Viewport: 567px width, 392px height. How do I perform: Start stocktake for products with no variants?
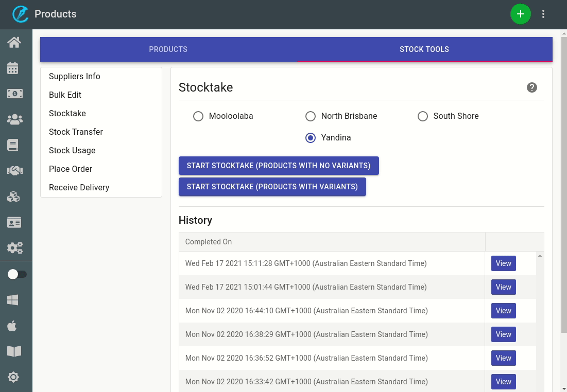coord(279,166)
